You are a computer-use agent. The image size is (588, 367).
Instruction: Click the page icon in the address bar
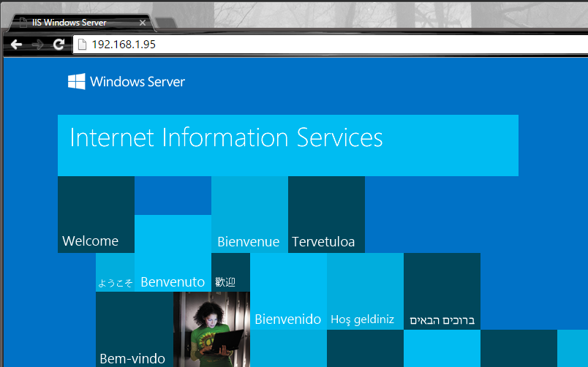(82, 45)
